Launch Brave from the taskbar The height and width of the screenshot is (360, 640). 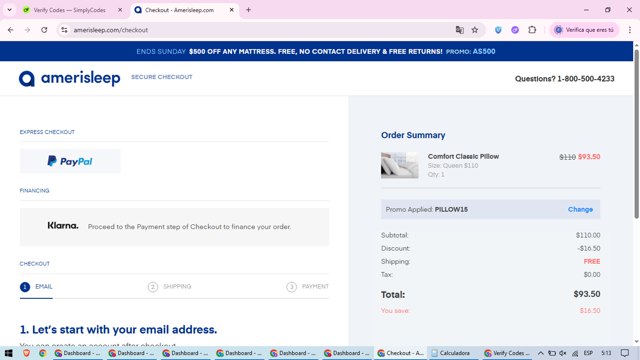(x=27, y=353)
